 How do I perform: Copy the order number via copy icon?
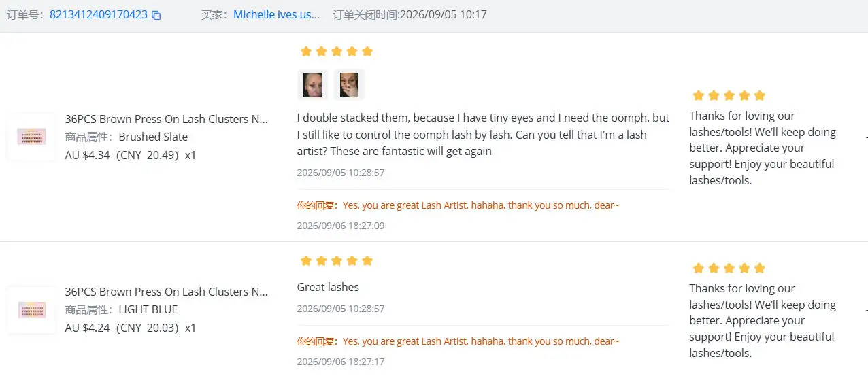point(156,15)
